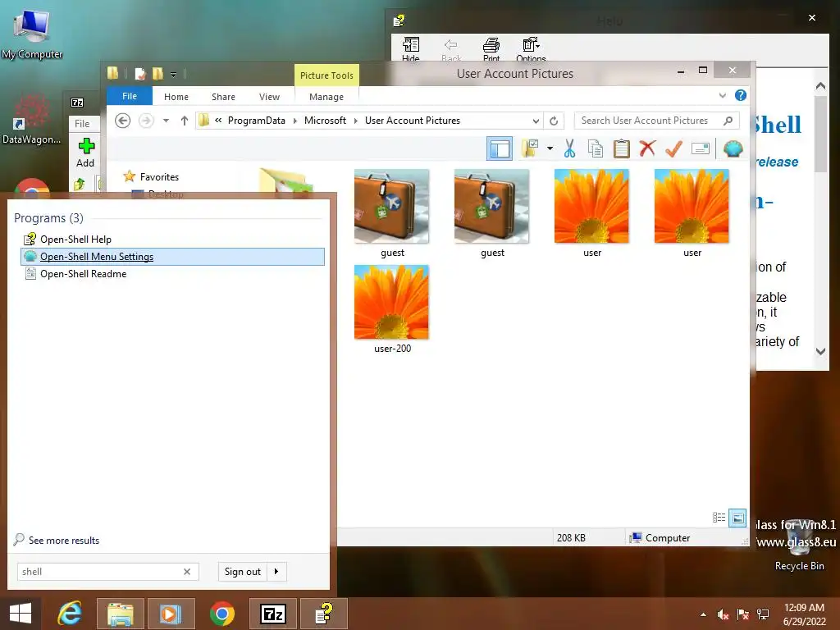Screen dimensions: 840x630
Task: Click the Sign out button
Action: [x=242, y=572]
